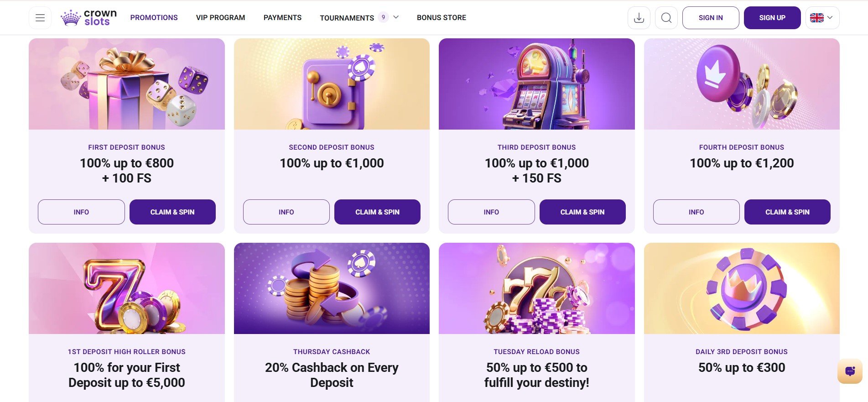Image resolution: width=868 pixels, height=402 pixels.
Task: Open the Payments menu item
Action: click(x=282, y=18)
